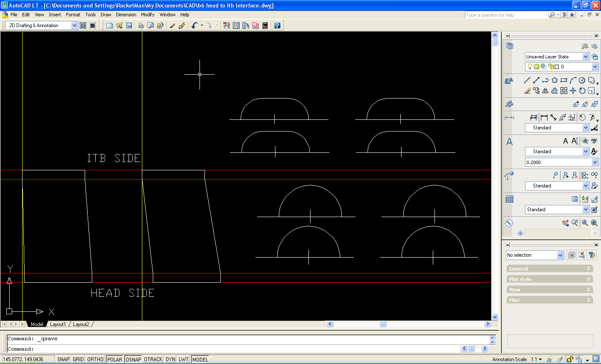601x364 pixels.
Task: Select the Circle draw tool
Action: pos(582,80)
